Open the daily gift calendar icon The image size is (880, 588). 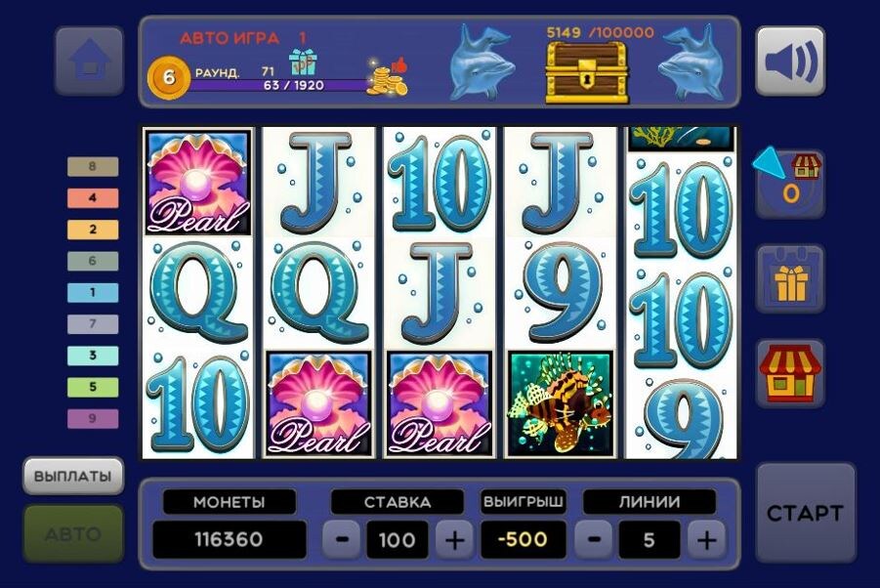click(790, 278)
